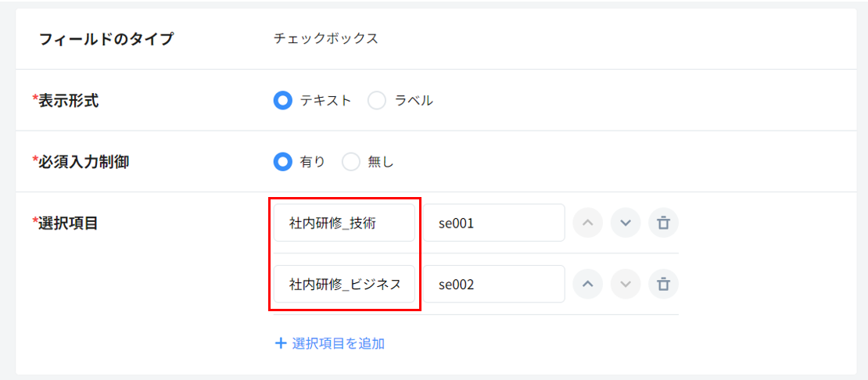Choose 無し for required input control
Viewport: 868px width, 380px height.
[x=351, y=162]
